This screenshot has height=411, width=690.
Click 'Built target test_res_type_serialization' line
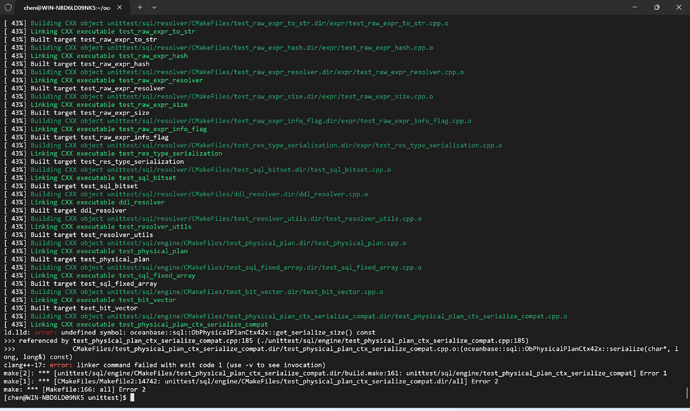[94, 162]
